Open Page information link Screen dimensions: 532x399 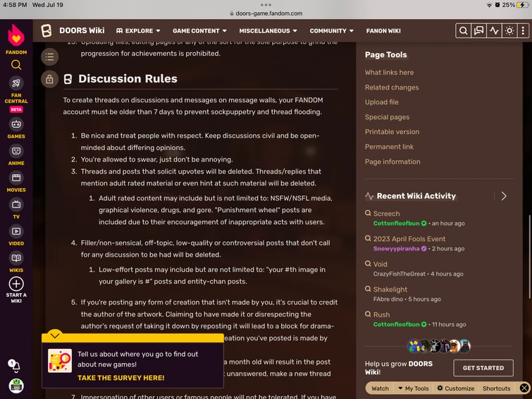392,161
